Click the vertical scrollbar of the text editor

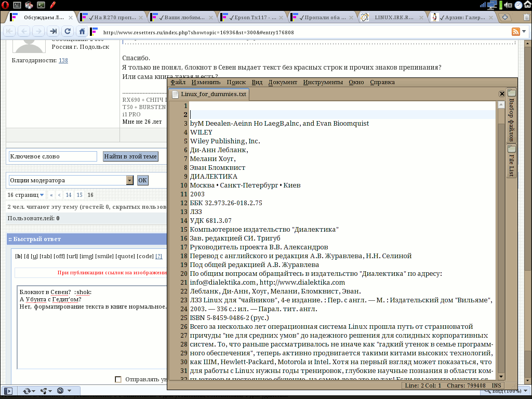[x=501, y=241]
